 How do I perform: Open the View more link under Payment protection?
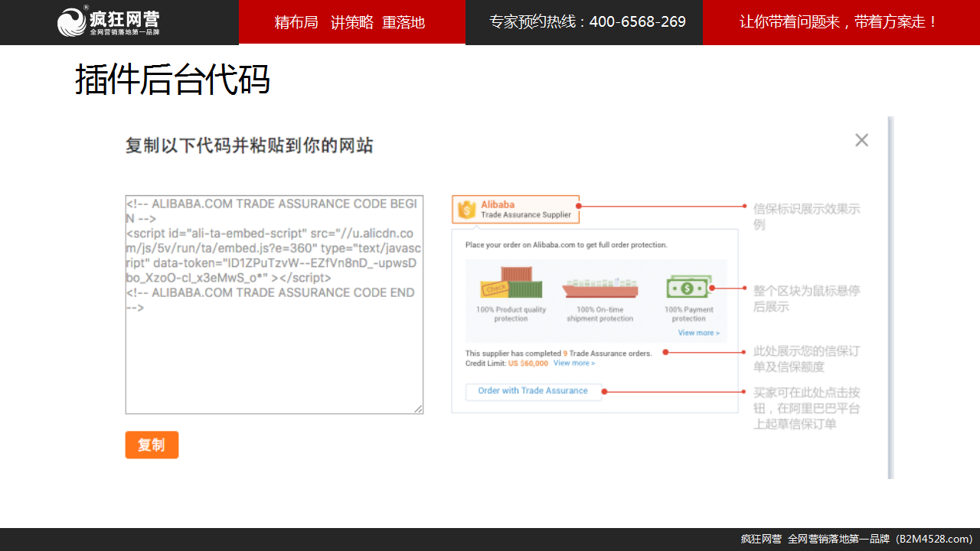pyautogui.click(x=698, y=333)
